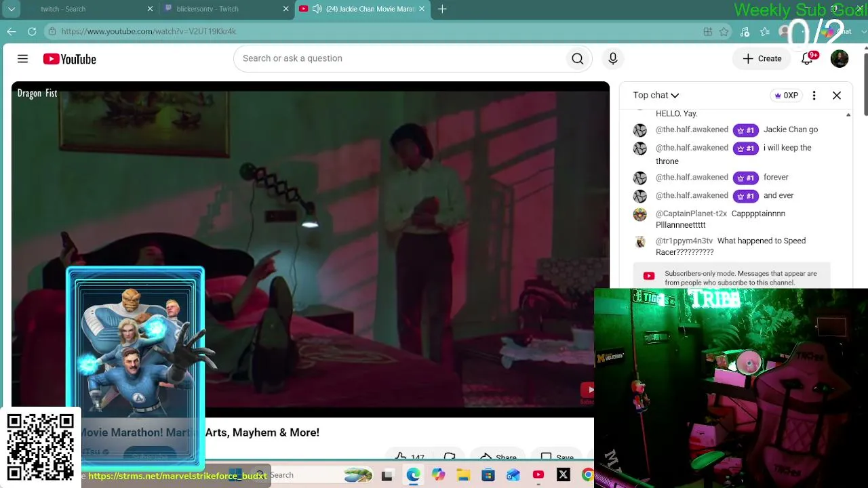
Task: Open the X app on the taskbar
Action: (x=564, y=475)
